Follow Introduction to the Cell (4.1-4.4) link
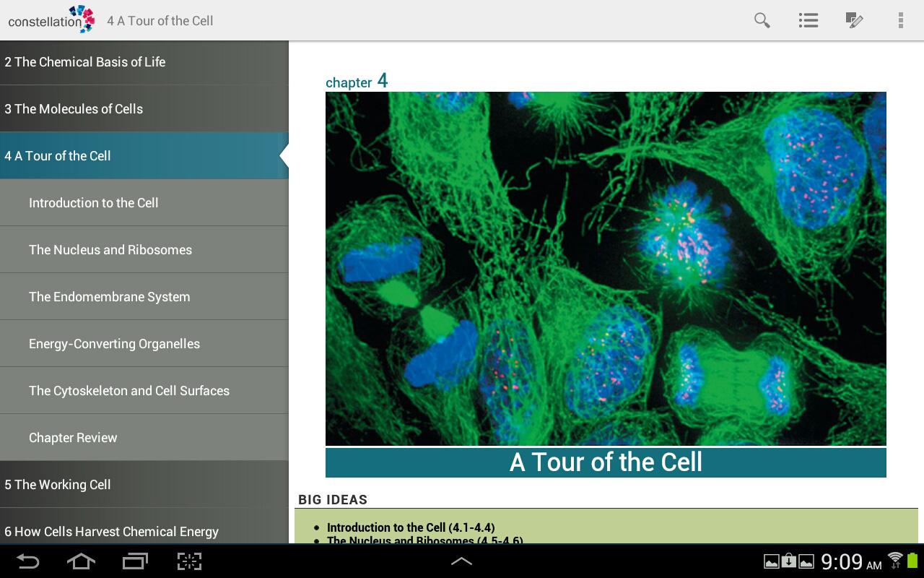 [411, 527]
